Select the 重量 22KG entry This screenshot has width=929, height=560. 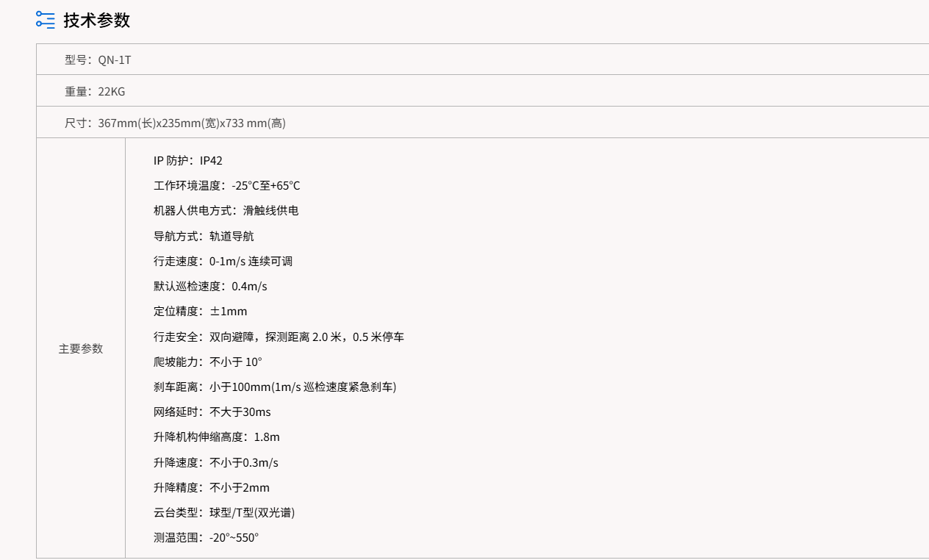(x=92, y=91)
